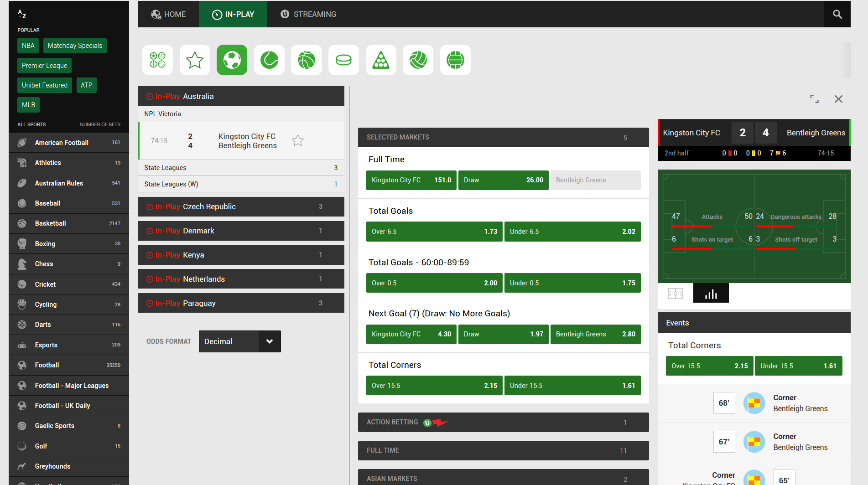868x485 pixels.
Task: Select the snooker balls filter icon
Action: [x=381, y=60]
